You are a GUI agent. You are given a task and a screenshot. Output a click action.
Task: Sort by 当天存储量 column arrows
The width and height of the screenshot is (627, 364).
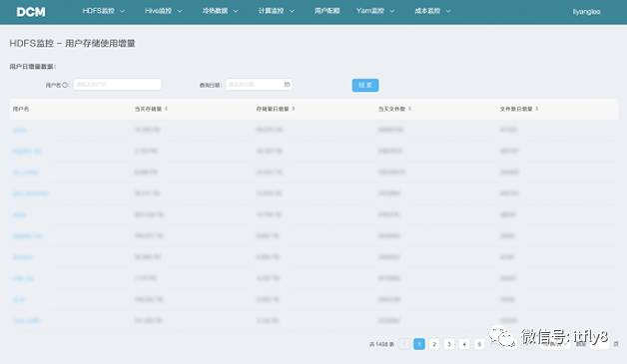pos(167,109)
